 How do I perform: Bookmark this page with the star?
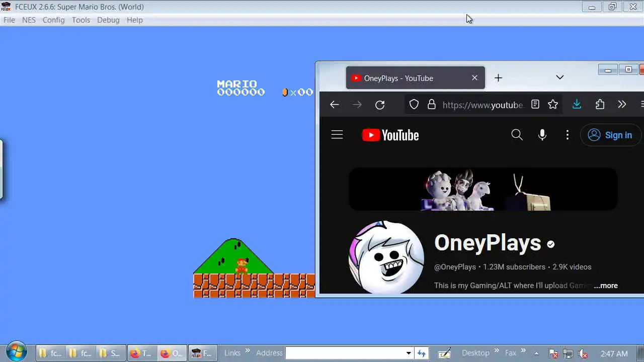click(x=553, y=105)
